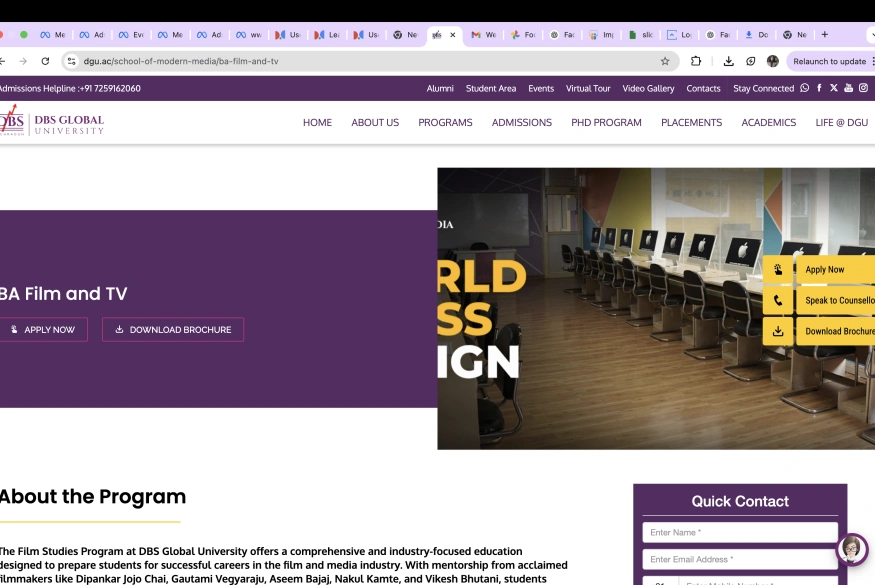Open site information icon in address bar
The width and height of the screenshot is (875, 585).
tap(71, 61)
